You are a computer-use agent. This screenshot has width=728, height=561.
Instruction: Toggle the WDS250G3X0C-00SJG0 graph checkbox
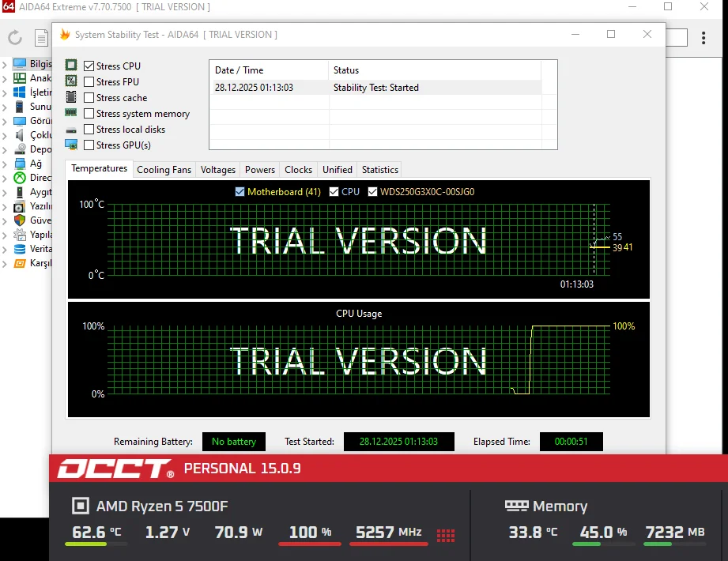[x=372, y=192]
